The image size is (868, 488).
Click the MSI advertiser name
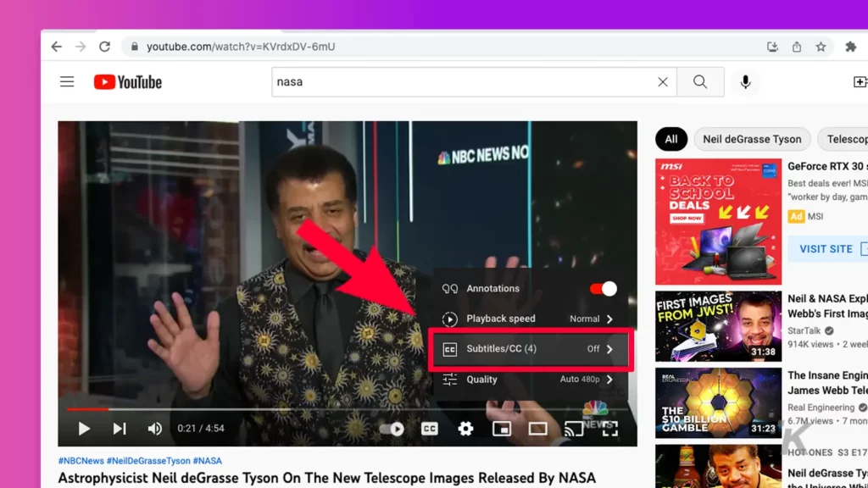tap(815, 216)
